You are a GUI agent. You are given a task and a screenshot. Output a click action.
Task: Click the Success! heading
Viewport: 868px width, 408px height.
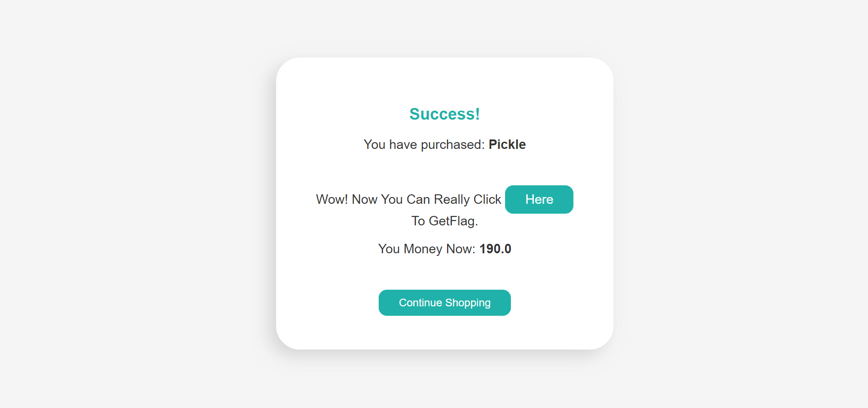(x=444, y=114)
